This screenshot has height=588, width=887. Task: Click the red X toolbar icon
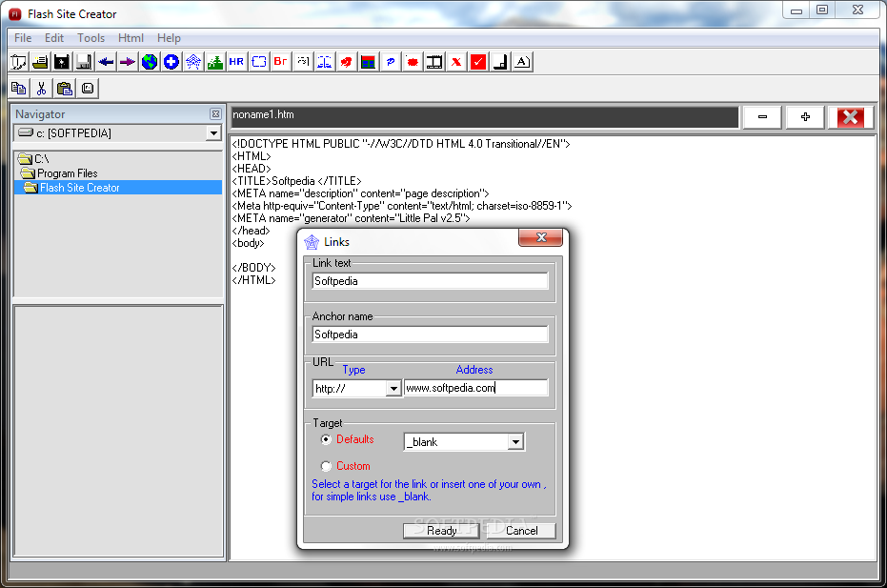455,62
